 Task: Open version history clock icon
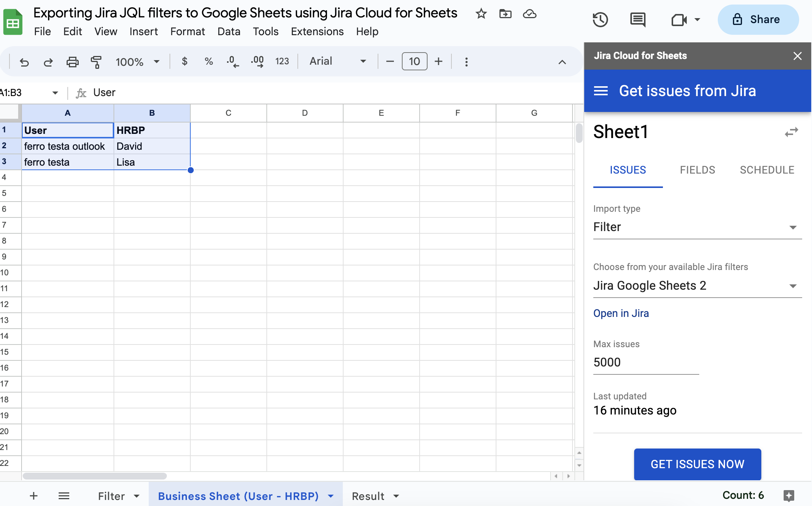coord(600,20)
